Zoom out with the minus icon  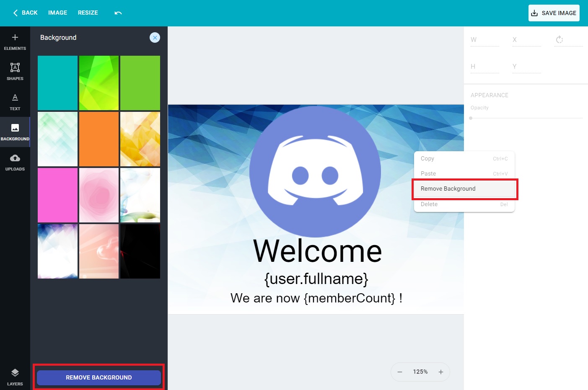point(400,372)
